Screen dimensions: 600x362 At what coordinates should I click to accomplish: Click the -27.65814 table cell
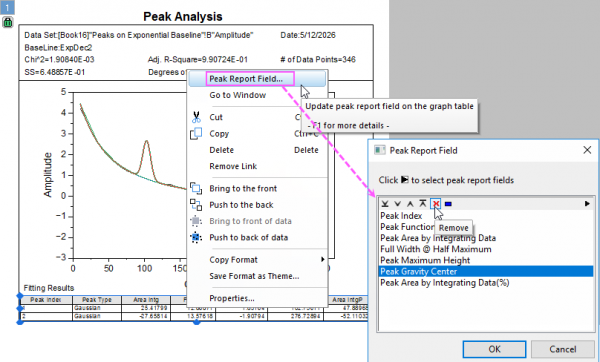pyautogui.click(x=146, y=316)
